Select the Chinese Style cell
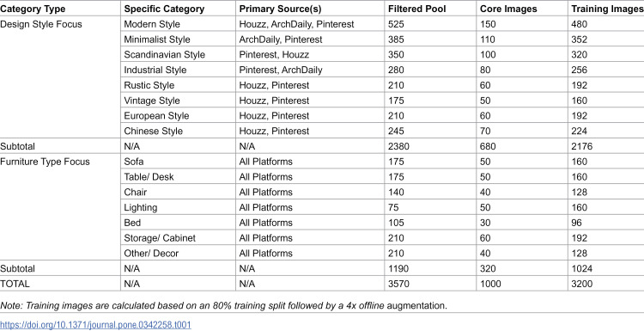 coord(153,132)
